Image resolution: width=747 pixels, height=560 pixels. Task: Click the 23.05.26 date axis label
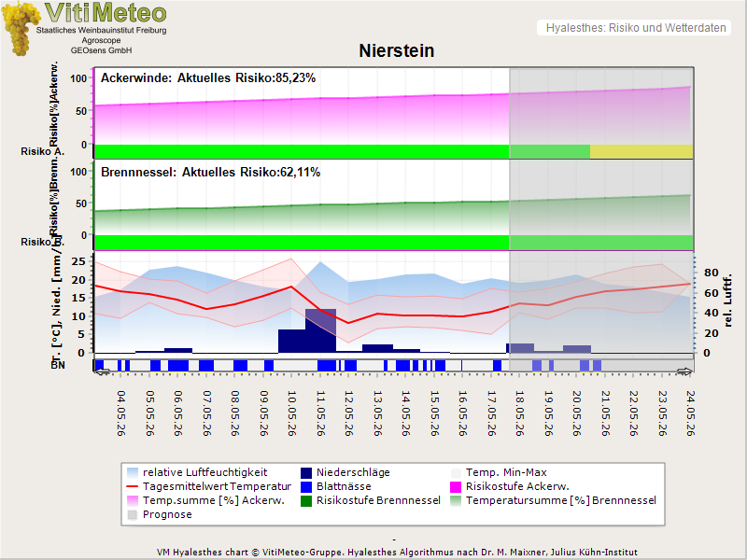[x=662, y=413]
